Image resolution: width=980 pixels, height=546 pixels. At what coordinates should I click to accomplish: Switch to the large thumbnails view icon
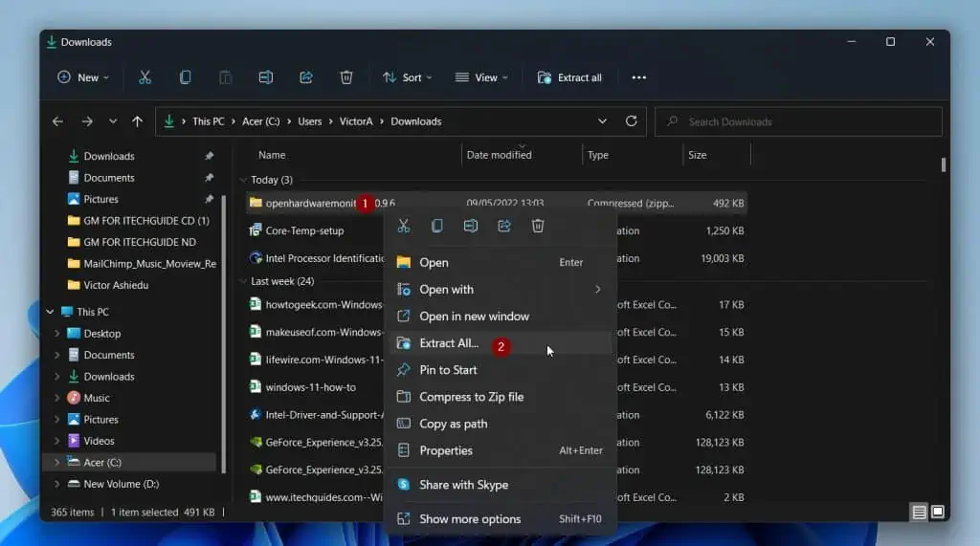938,513
